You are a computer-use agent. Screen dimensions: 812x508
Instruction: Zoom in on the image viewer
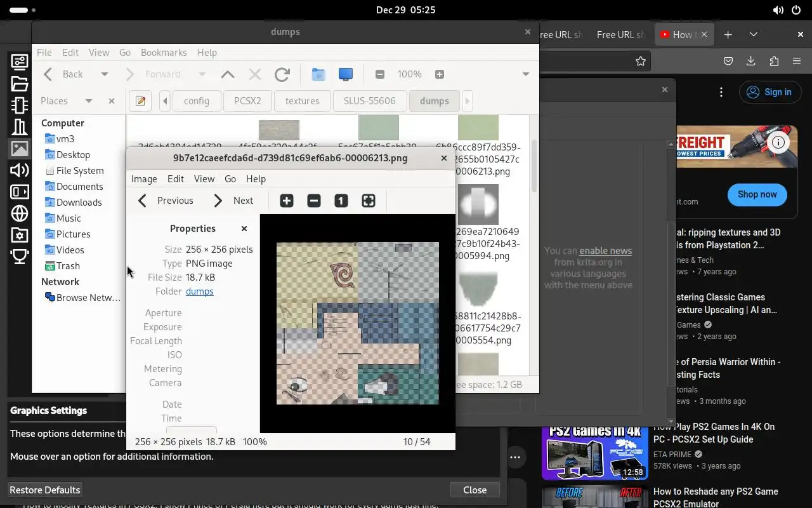tap(287, 201)
